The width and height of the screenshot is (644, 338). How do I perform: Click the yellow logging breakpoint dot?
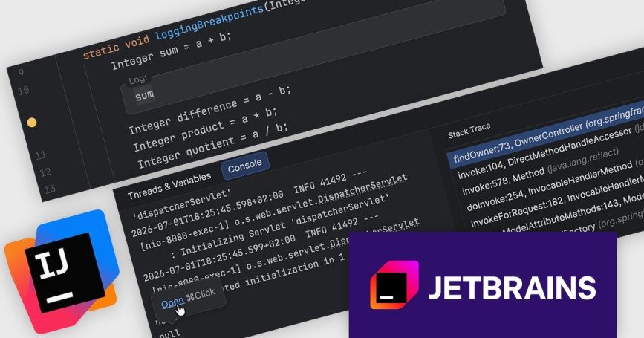point(32,122)
